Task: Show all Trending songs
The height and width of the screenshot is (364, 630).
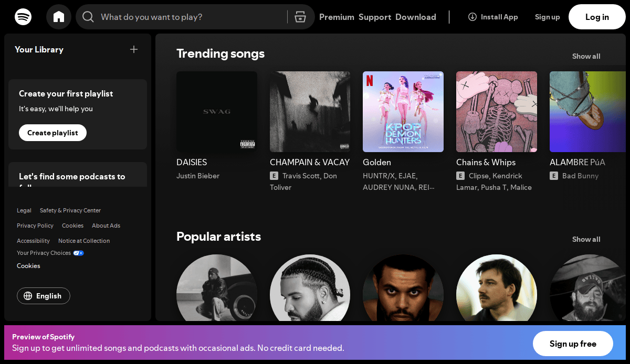Action: pos(586,56)
